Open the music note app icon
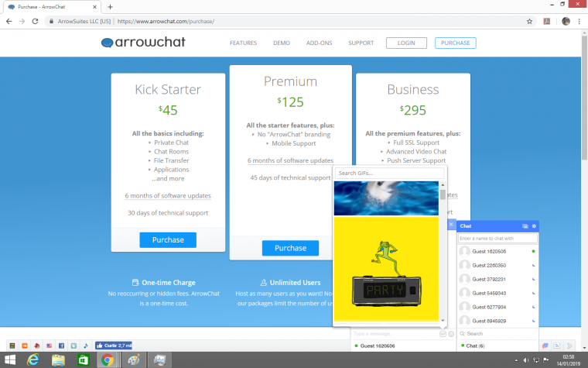 coord(86,346)
